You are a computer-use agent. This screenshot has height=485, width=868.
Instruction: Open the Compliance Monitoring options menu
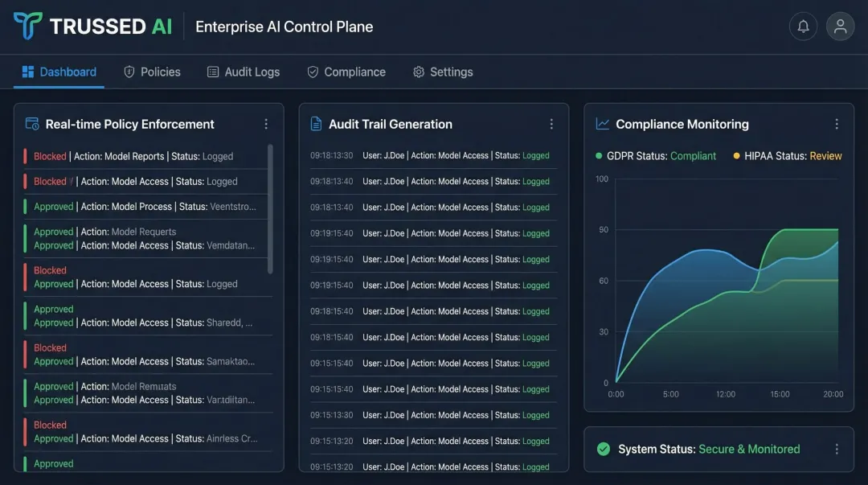[837, 124]
